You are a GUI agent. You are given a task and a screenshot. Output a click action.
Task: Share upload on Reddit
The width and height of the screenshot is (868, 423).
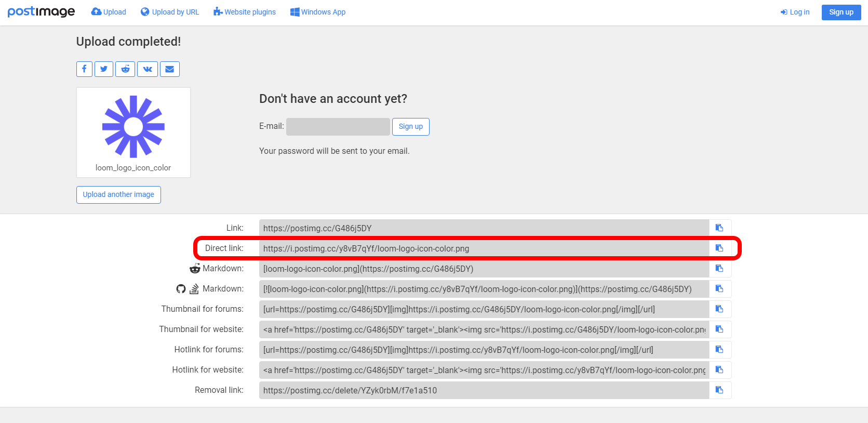tap(125, 69)
